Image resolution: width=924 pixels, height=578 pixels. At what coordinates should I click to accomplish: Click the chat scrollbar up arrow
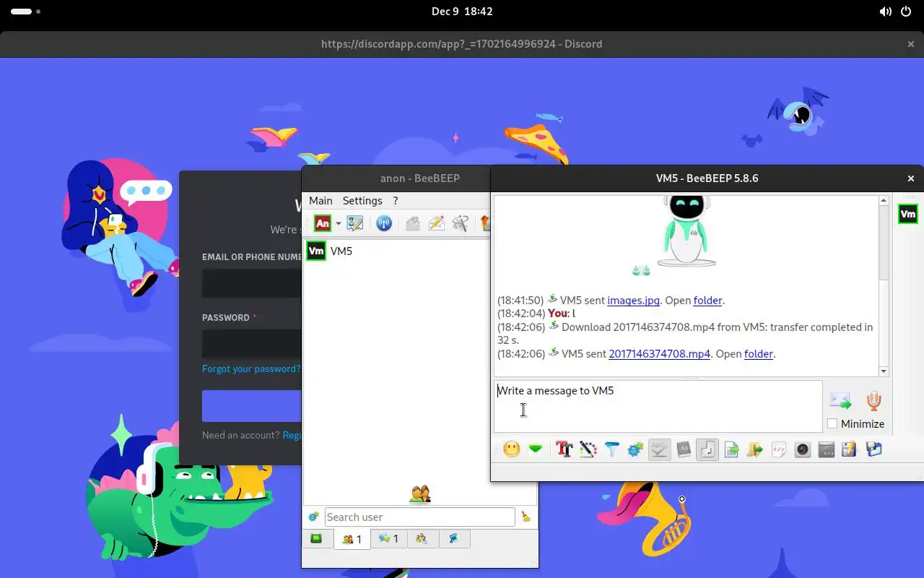(884, 200)
